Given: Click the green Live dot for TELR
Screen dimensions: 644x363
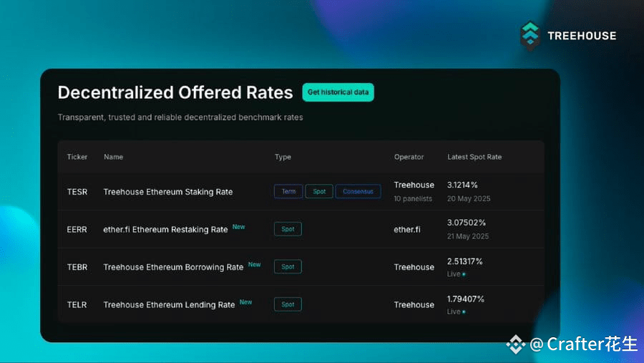Looking at the screenshot, I should 464,312.
